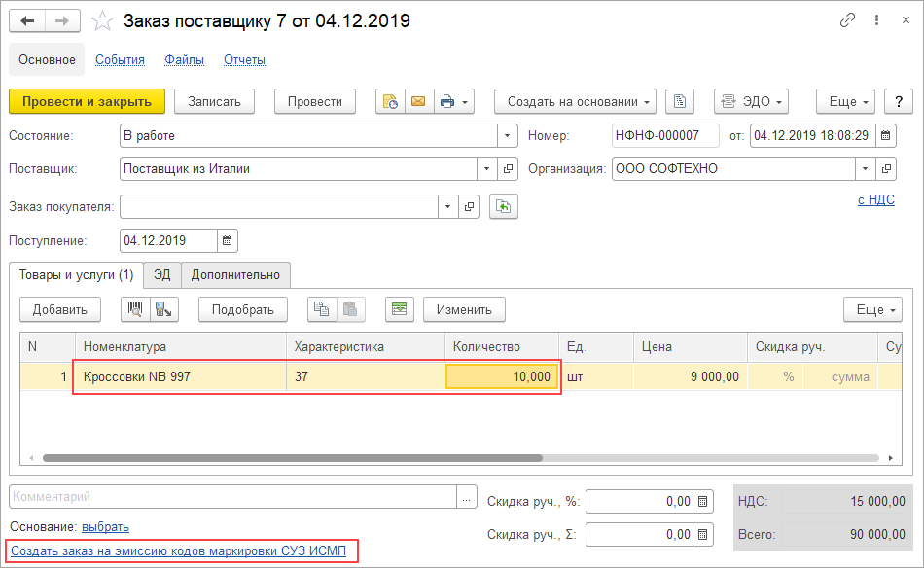Click Провести и закрыть button
Screen dimensions: 924x568
(x=87, y=101)
